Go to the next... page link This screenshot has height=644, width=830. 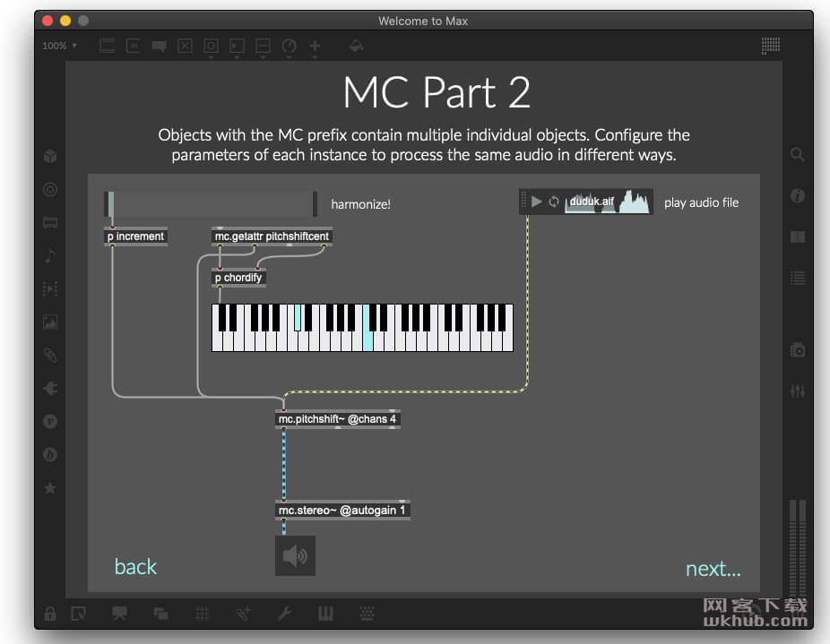[x=713, y=569]
